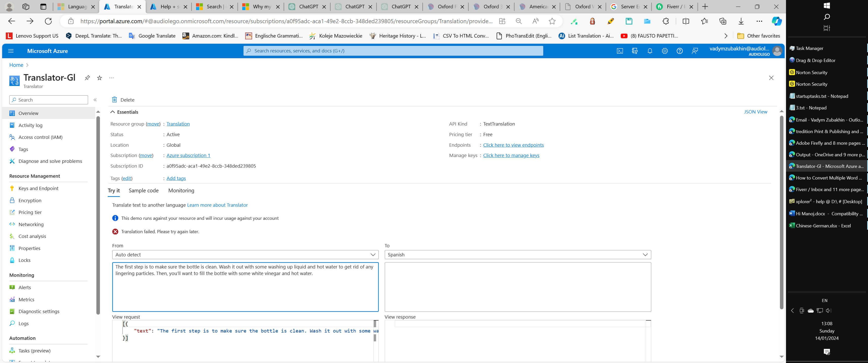
Task: Open browser Downloads icon
Action: 741,21
